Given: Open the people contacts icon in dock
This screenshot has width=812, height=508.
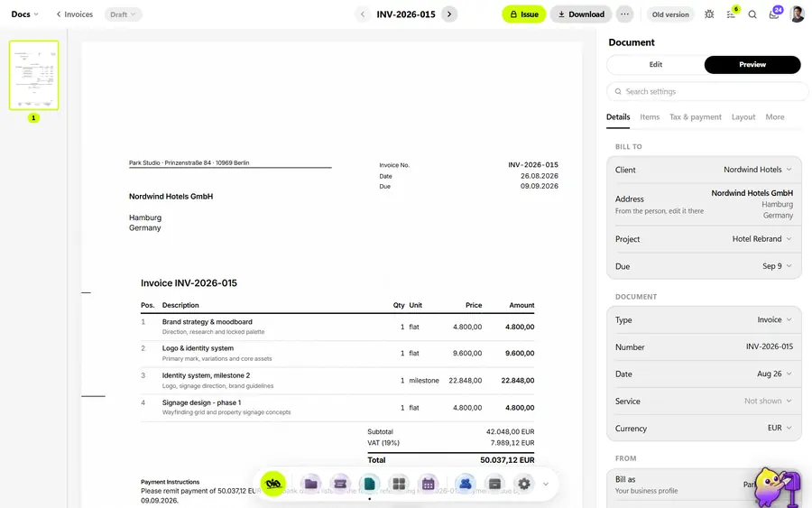Looking at the screenshot, I should coord(465,484).
